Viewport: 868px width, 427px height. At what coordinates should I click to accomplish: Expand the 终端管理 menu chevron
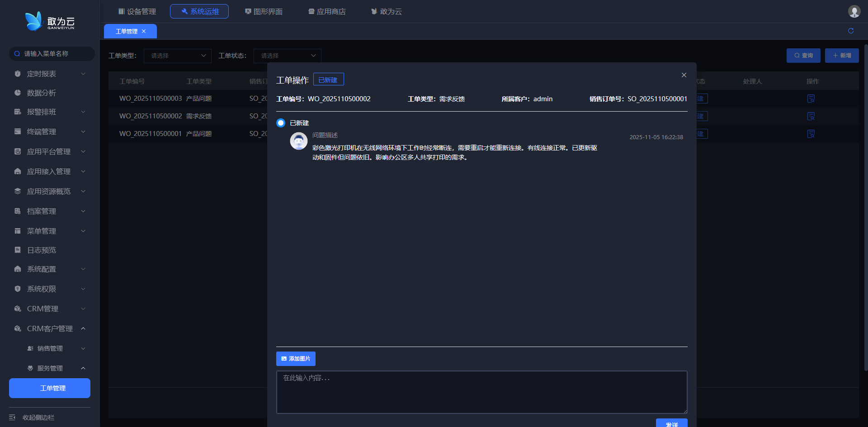(x=83, y=131)
